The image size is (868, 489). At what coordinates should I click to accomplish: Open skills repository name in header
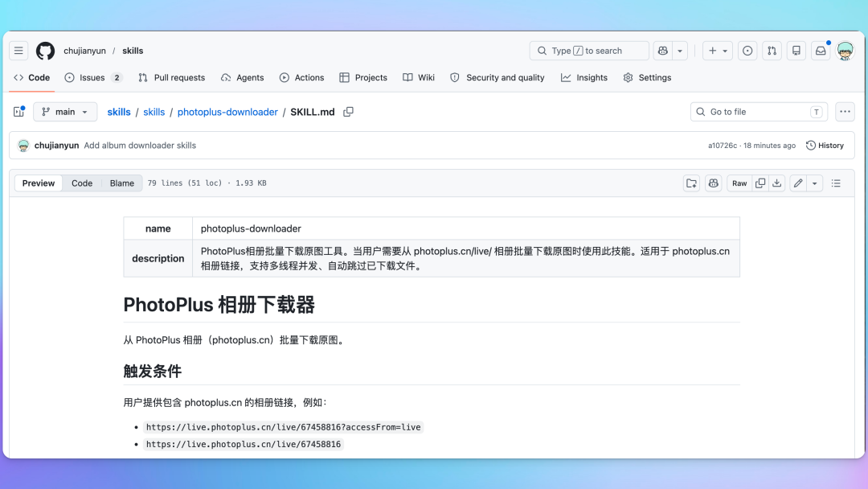[133, 51]
